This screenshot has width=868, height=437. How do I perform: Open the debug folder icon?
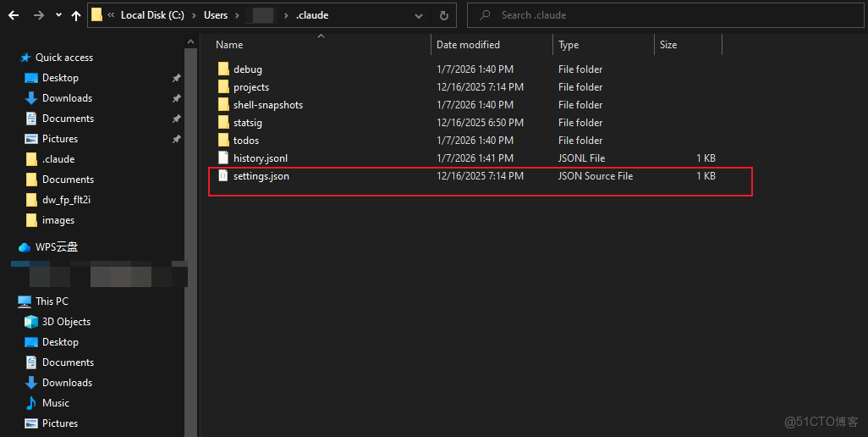[x=223, y=69]
